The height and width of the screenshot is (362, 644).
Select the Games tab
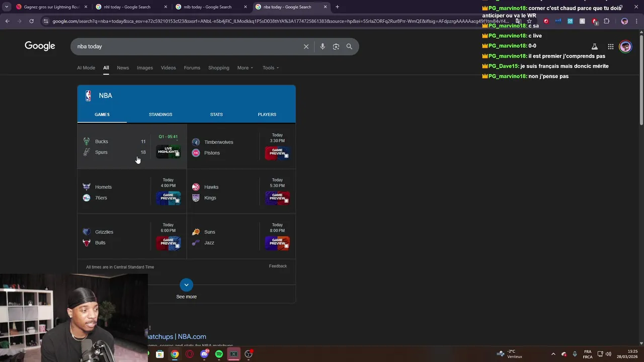[x=102, y=115]
